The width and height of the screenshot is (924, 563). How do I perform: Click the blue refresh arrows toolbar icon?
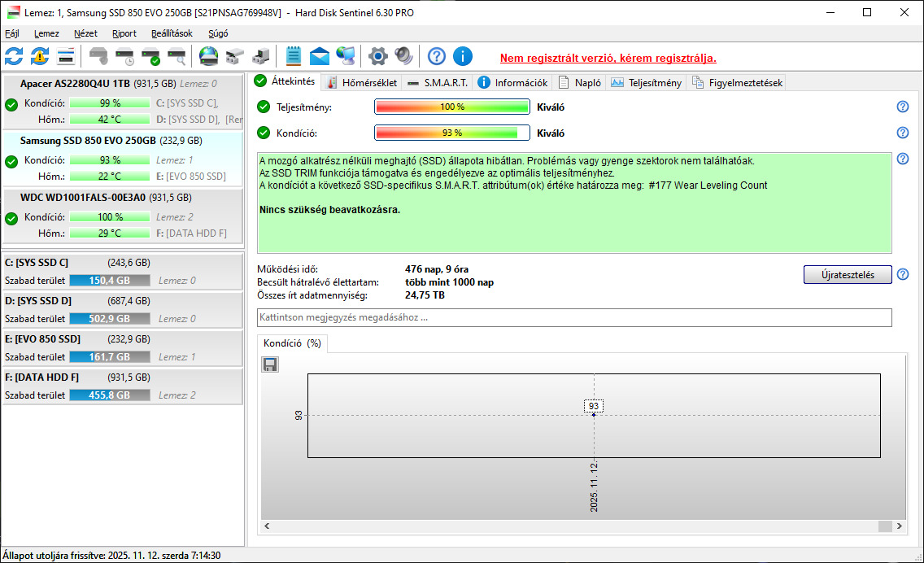click(x=14, y=57)
